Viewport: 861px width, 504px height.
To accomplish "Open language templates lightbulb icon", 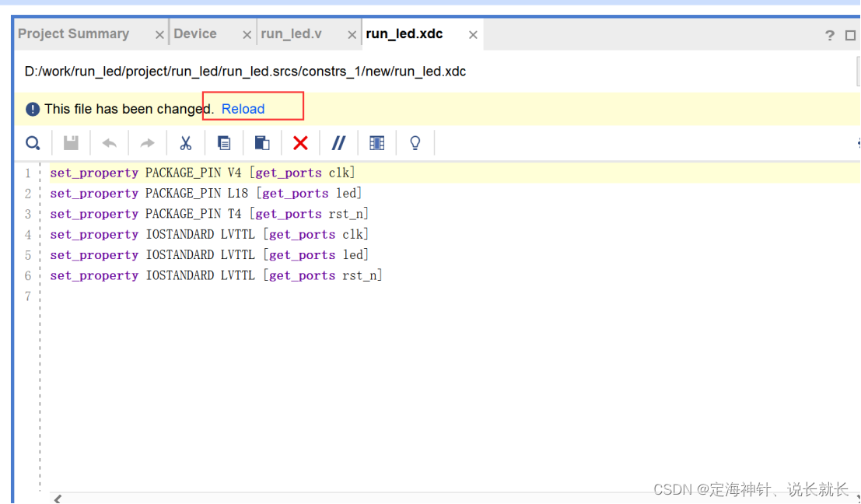I will [415, 143].
